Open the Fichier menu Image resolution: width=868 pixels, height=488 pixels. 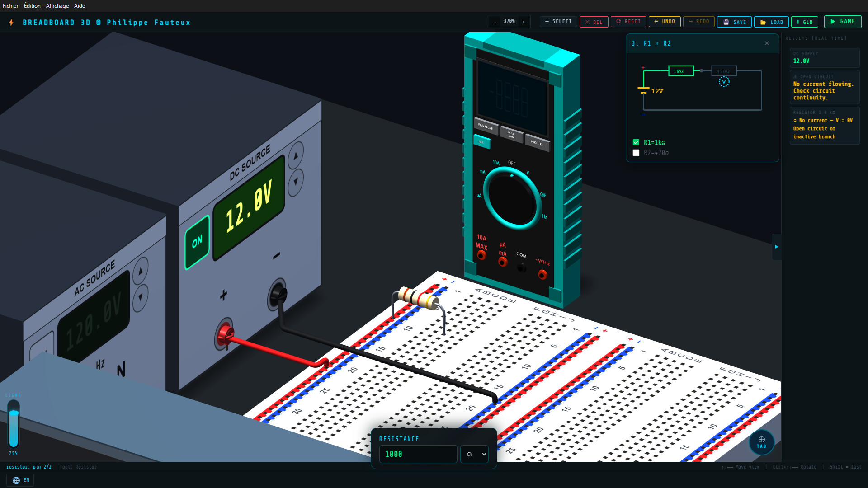click(10, 6)
